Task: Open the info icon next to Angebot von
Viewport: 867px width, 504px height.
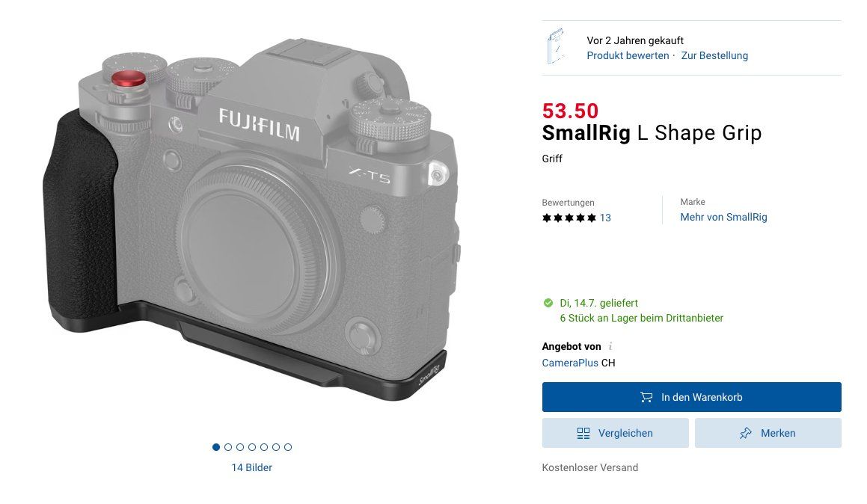Action: (x=610, y=346)
